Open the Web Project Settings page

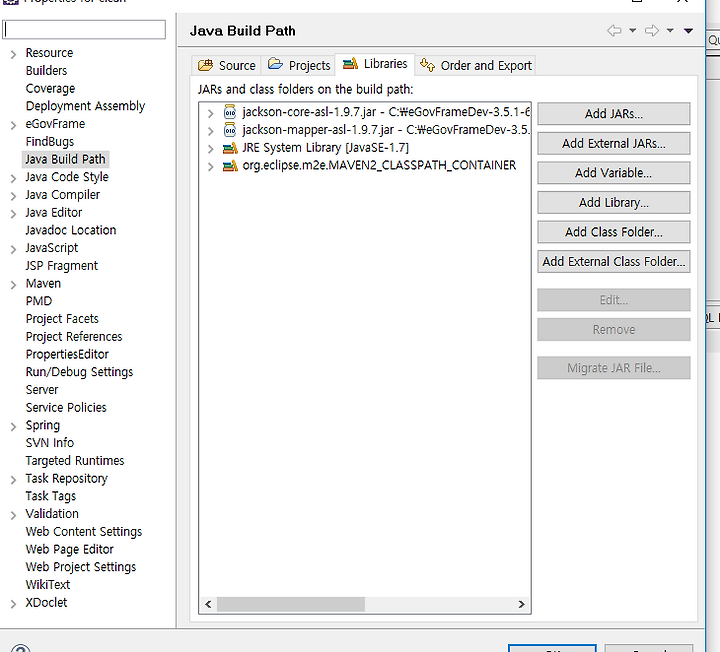pos(81,567)
